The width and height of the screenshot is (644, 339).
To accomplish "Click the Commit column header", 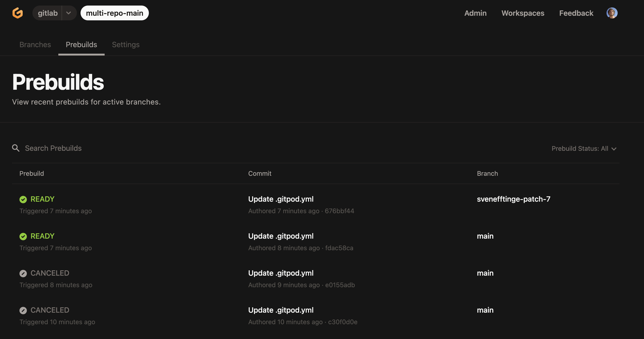I will coord(260,173).
